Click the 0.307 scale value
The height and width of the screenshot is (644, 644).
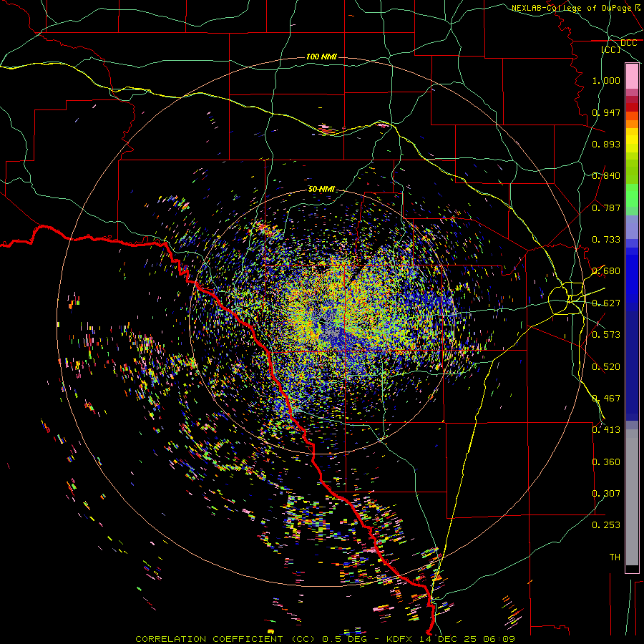606,494
